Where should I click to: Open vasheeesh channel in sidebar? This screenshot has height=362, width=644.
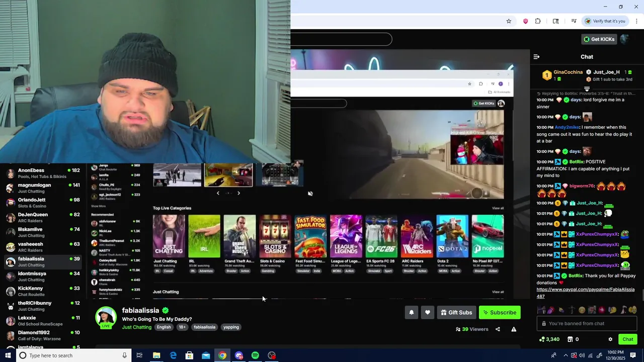coord(42,247)
